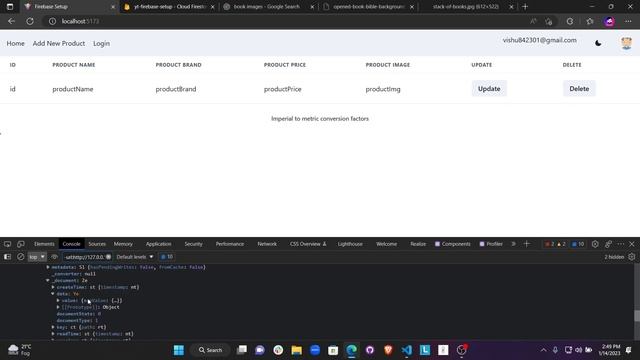Screen dimensions: 640x360
Task: Create a live expression with the eye icon
Action: tap(54, 257)
